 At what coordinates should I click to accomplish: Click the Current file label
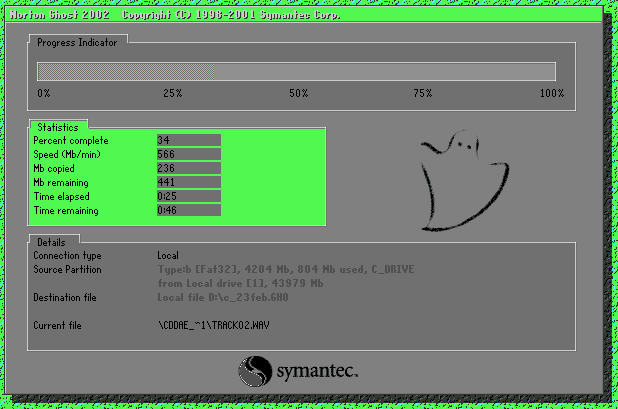(x=58, y=325)
